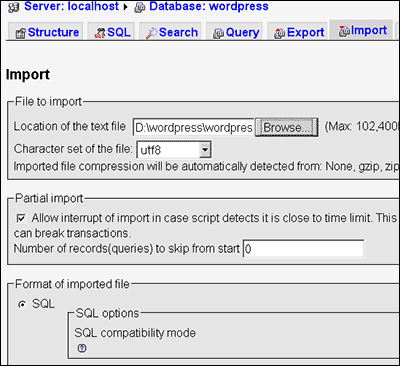Screen dimensions: 400x366
Task: Click the text file location field
Action: [194, 128]
